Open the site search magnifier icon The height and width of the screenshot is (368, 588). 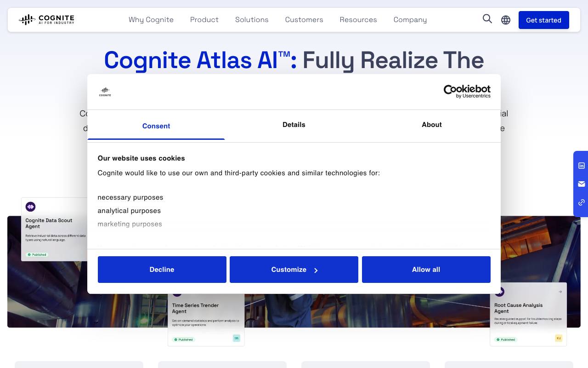tap(487, 19)
